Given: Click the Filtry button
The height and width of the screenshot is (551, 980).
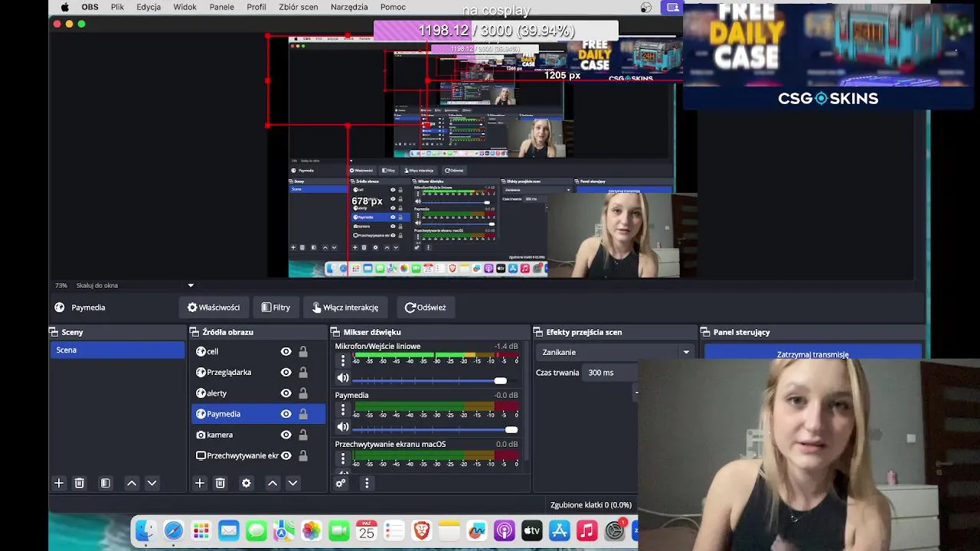Looking at the screenshot, I should (276, 308).
